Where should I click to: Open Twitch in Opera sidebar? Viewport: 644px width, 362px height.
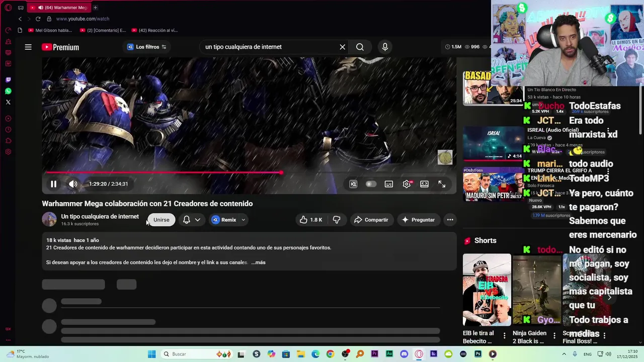pos(8,80)
